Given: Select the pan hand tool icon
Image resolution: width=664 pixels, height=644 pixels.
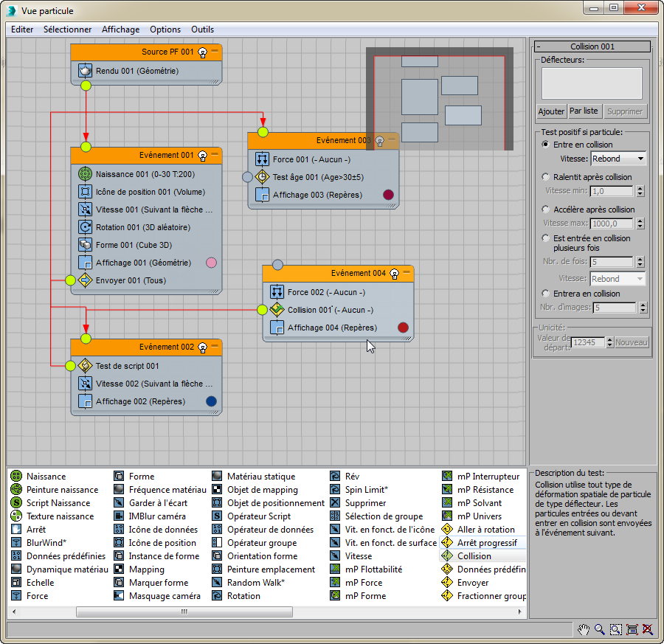Looking at the screenshot, I should [584, 629].
